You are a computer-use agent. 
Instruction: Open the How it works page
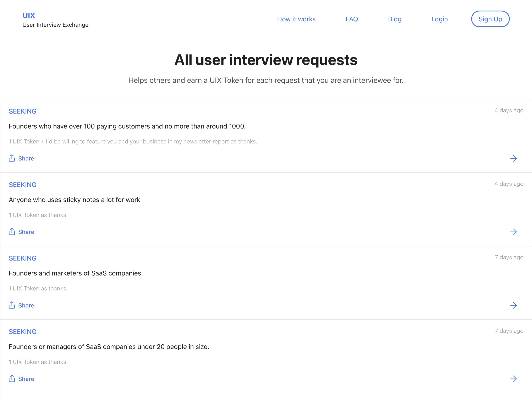(x=296, y=19)
